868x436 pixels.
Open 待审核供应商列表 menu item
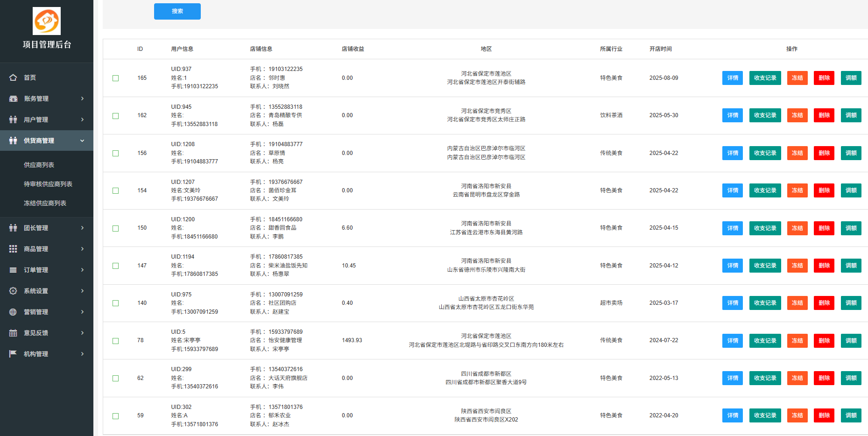(48, 184)
